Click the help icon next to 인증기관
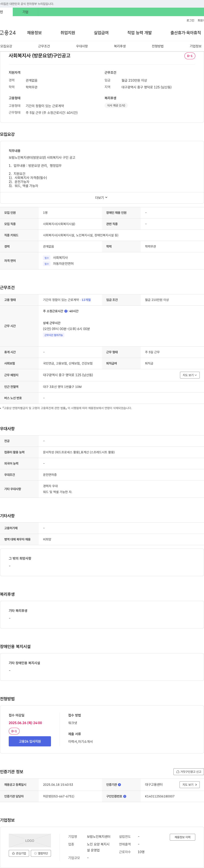Image resolution: width=204 pixels, height=868 pixels. 119,784
